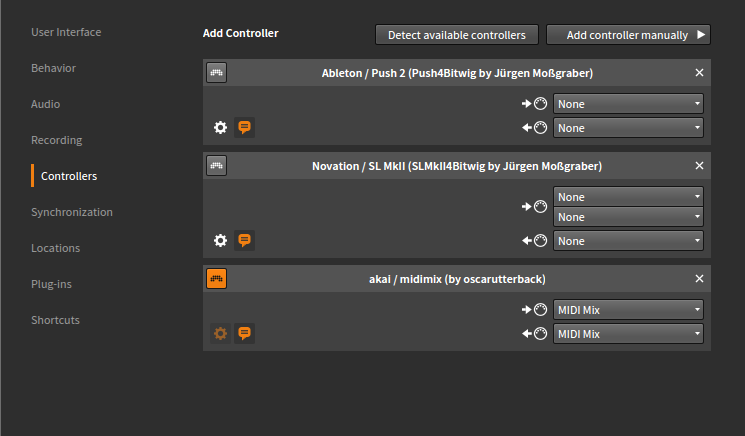Switch to Audio settings
This screenshot has height=436, width=745.
click(46, 104)
